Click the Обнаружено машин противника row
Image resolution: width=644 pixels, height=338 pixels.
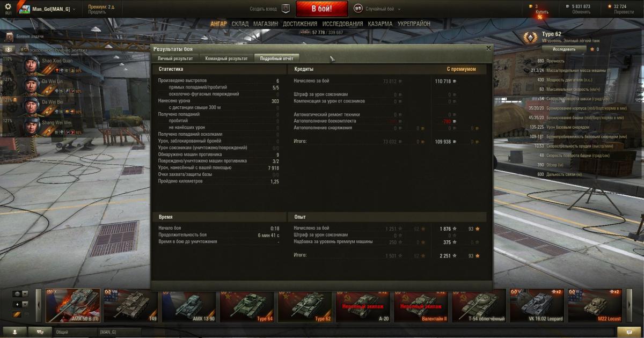click(x=219, y=154)
